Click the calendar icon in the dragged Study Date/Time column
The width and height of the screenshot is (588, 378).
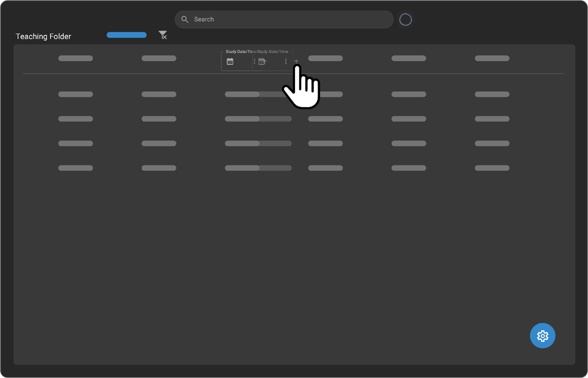pyautogui.click(x=262, y=62)
